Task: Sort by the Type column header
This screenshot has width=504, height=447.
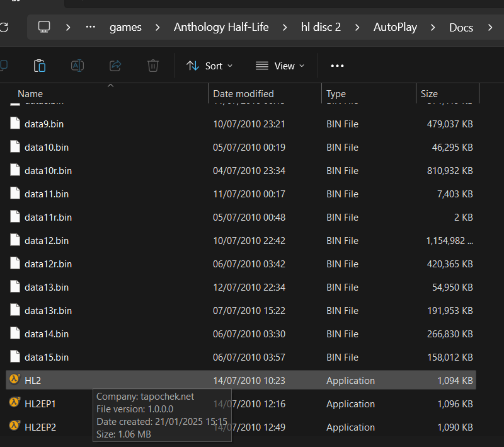Action: [x=336, y=94]
